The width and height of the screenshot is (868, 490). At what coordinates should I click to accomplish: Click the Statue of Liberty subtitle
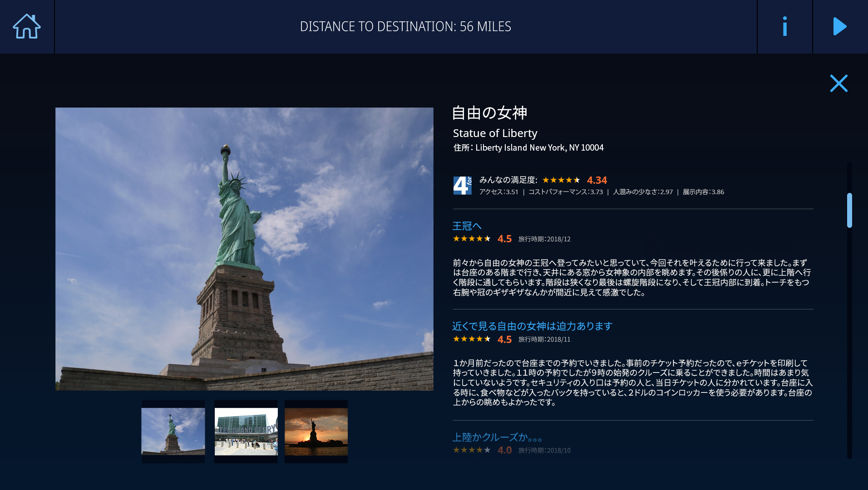click(x=495, y=133)
